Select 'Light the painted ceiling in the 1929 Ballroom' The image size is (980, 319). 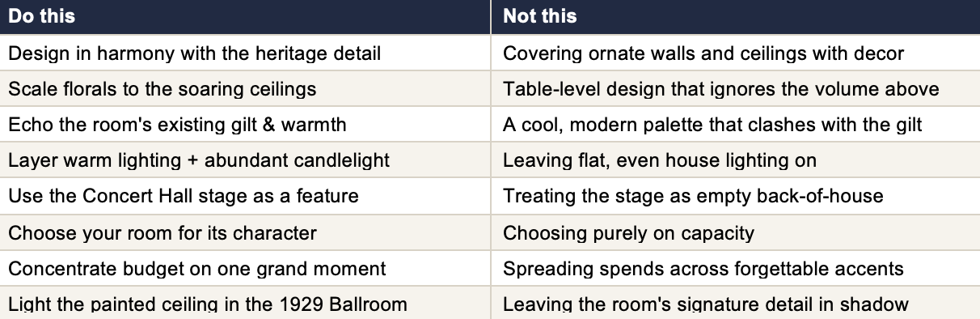(x=245, y=303)
